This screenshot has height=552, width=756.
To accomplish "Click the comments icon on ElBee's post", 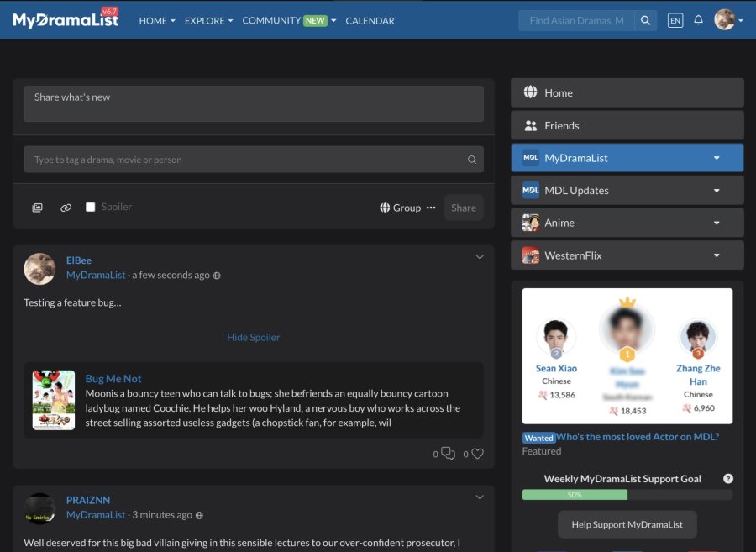I will coord(448,454).
